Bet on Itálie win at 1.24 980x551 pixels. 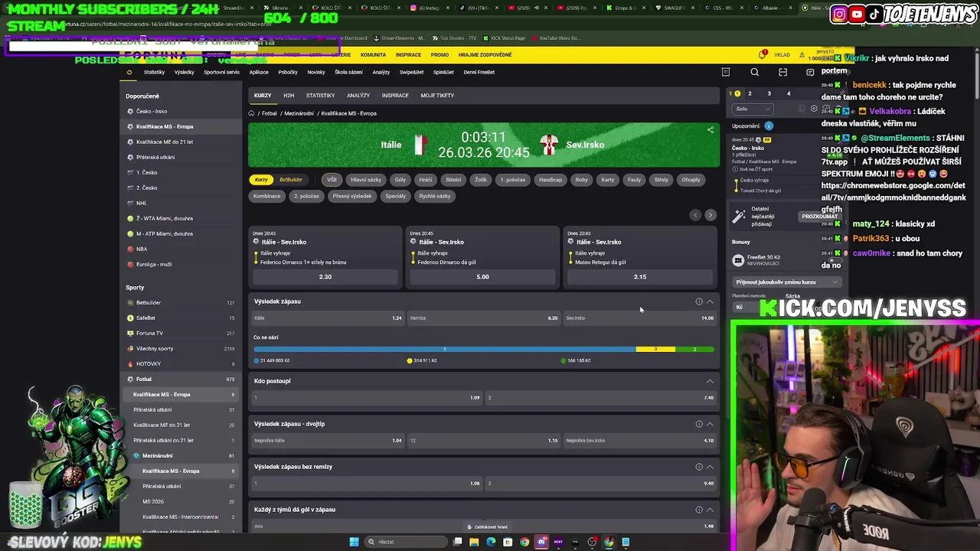(328, 318)
